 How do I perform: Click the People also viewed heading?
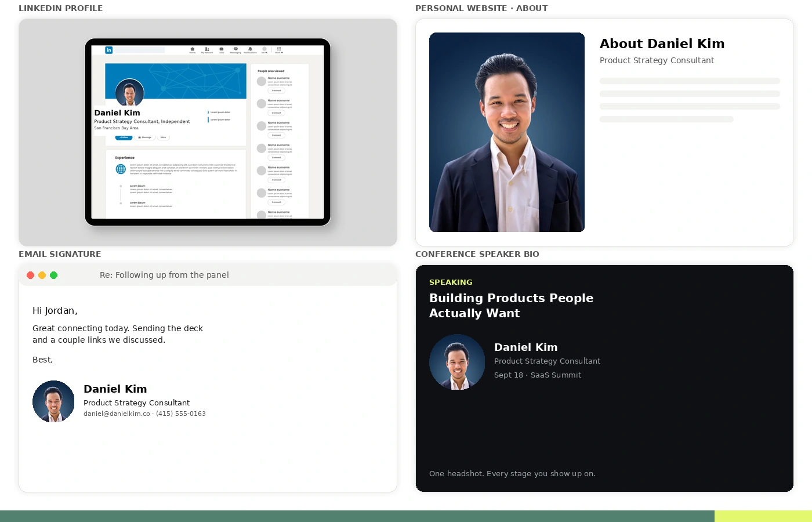click(271, 71)
